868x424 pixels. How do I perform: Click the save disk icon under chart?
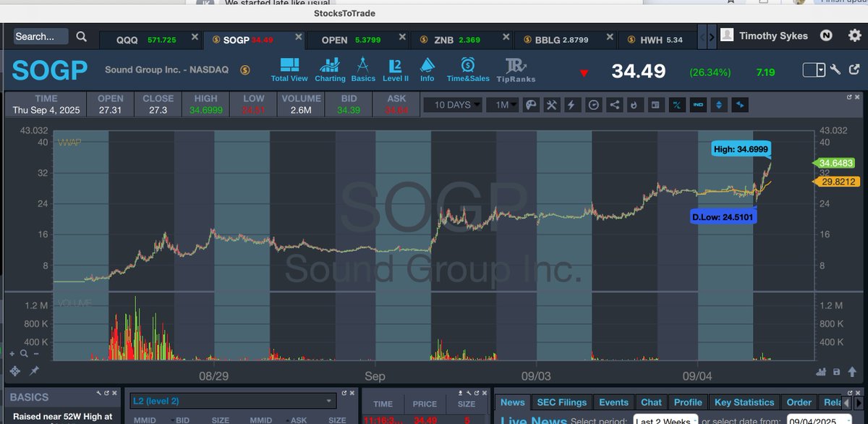837,372
